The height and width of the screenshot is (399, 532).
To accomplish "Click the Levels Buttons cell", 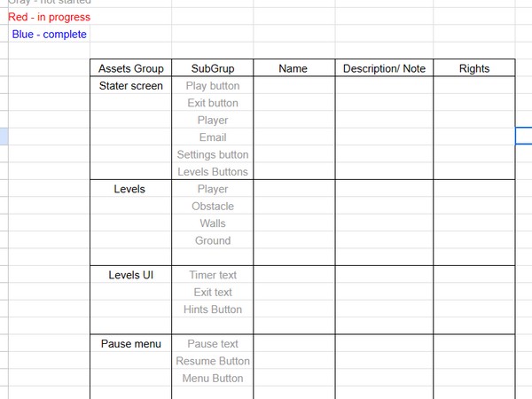I will pyautogui.click(x=213, y=172).
